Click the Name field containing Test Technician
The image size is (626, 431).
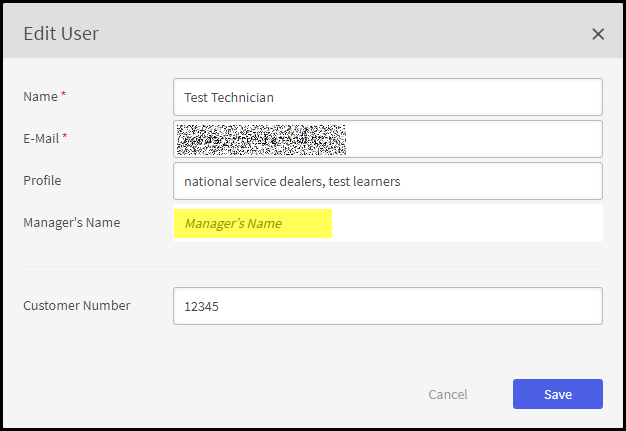point(387,97)
